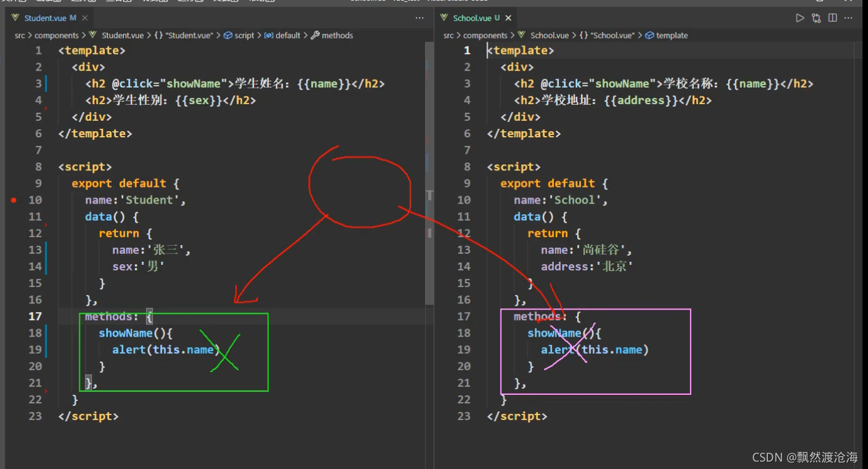Click the 学校名称 h2 line in School.vue
This screenshot has height=469, width=868.
(664, 83)
